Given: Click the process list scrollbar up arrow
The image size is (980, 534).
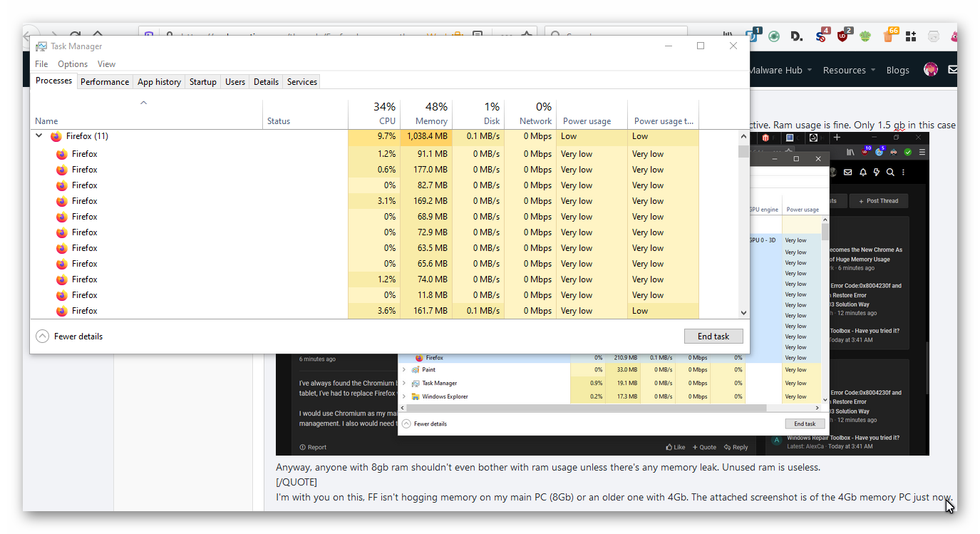Looking at the screenshot, I should tap(743, 136).
